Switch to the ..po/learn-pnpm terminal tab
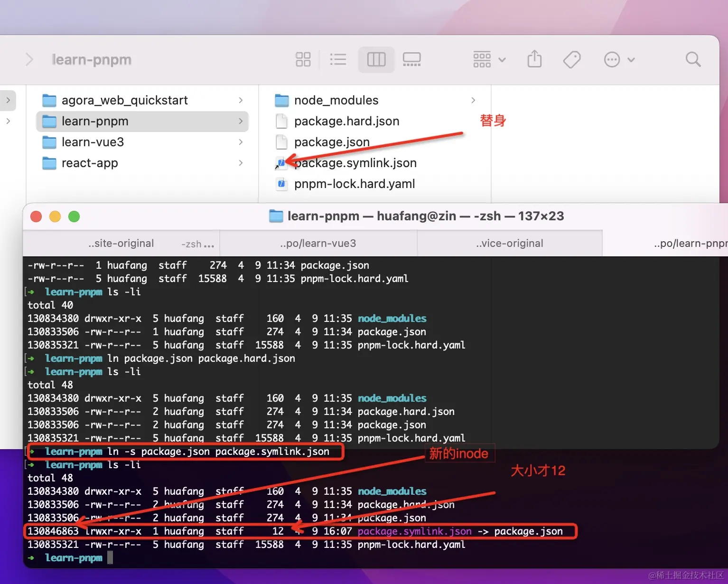This screenshot has width=728, height=584. 665,244
